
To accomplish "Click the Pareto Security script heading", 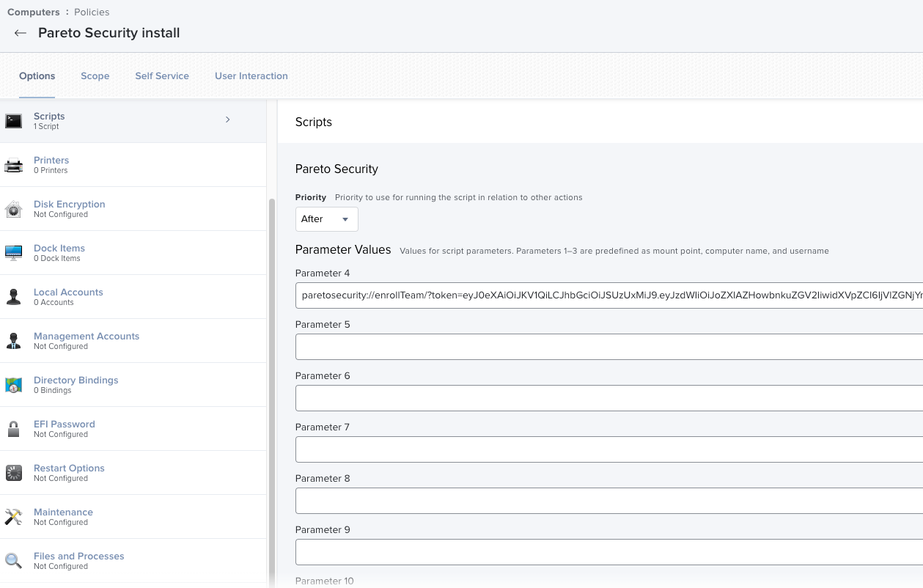I will 337,169.
